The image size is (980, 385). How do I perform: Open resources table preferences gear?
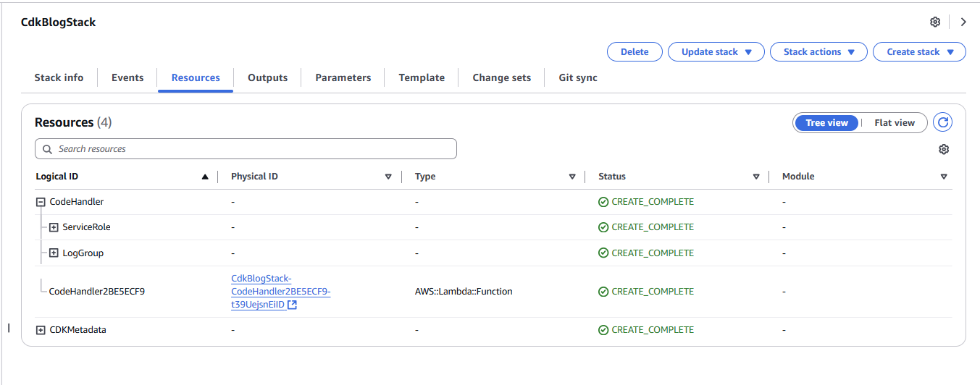[944, 149]
